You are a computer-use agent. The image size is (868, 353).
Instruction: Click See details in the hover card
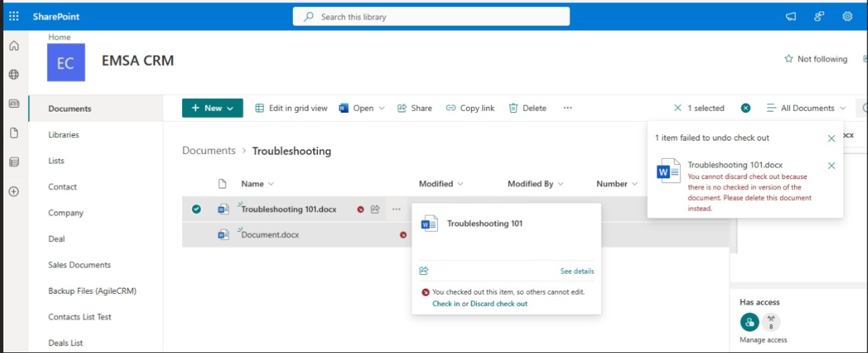[x=577, y=271]
